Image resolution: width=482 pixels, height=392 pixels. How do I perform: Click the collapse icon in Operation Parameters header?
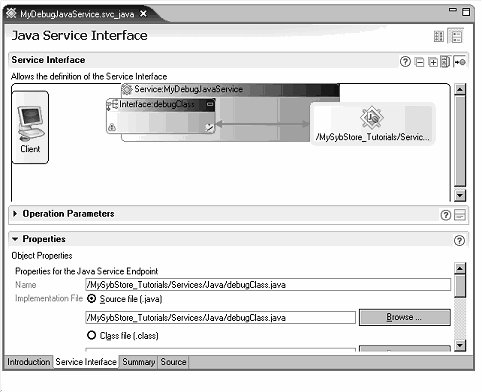[460, 215]
